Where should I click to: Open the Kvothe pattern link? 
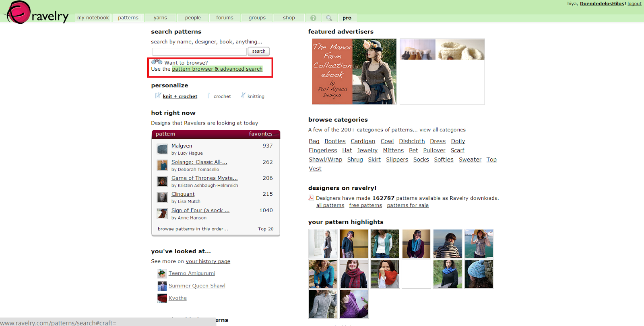pos(178,298)
